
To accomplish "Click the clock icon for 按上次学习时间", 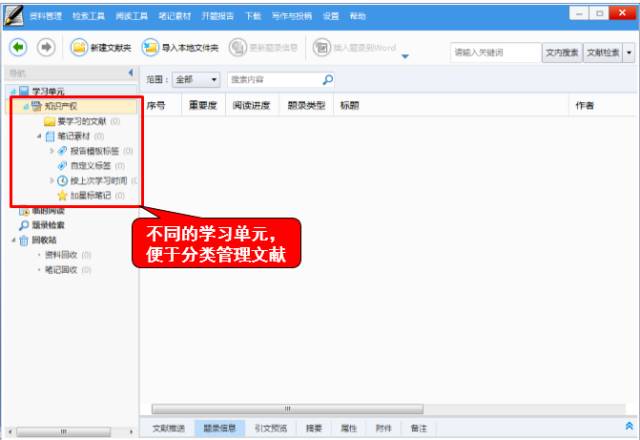I will pyautogui.click(x=62, y=180).
